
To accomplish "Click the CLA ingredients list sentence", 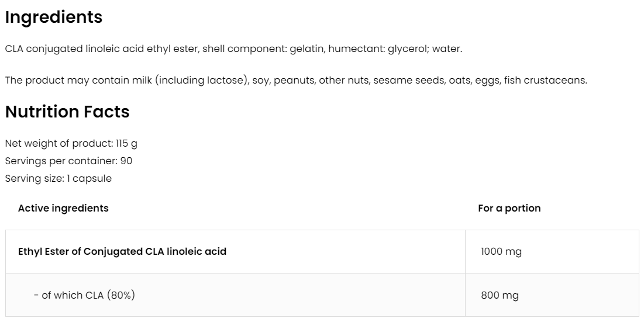I will pos(233,49).
